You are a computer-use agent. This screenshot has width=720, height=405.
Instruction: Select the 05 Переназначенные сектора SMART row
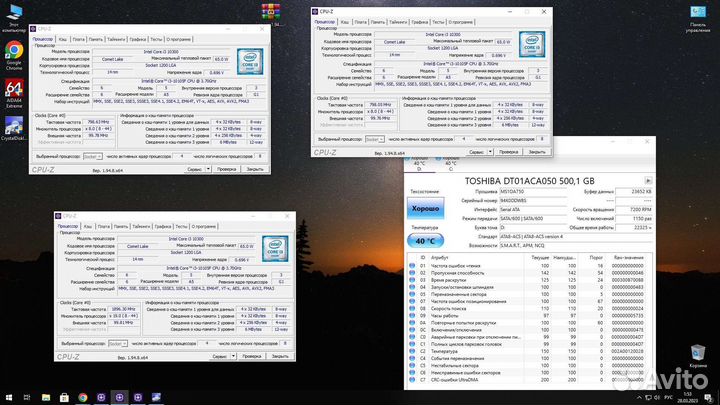(x=528, y=294)
